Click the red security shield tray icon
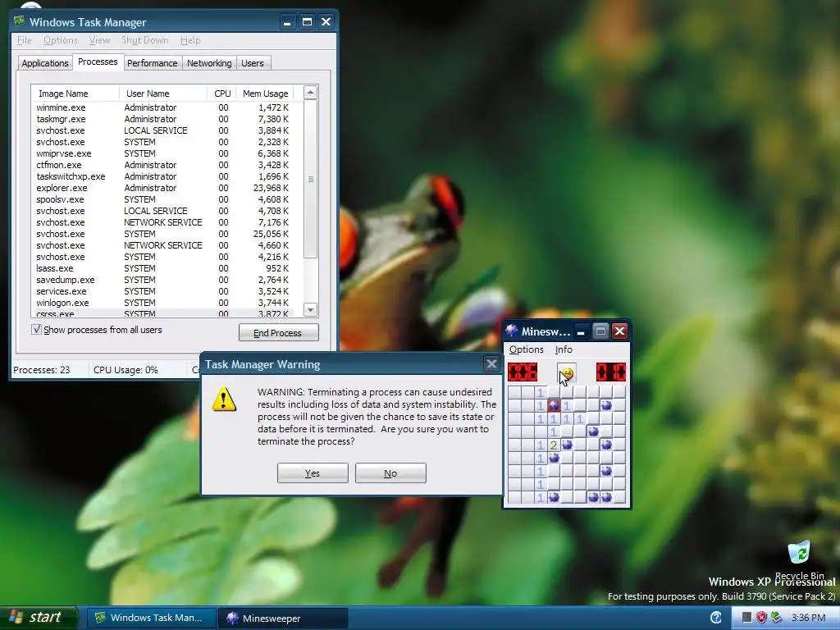Viewport: 840px width, 630px height. 761,618
